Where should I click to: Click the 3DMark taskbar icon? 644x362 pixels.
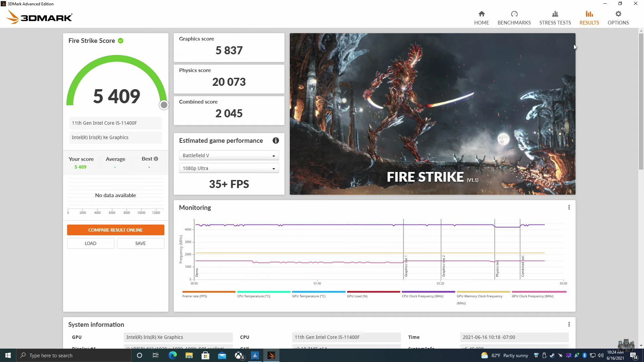(271, 355)
